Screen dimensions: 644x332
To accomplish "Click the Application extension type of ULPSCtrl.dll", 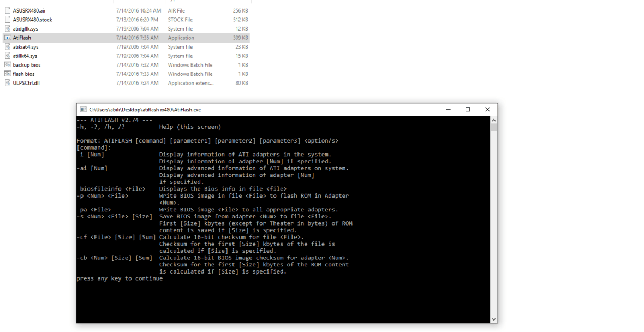I will click(190, 83).
